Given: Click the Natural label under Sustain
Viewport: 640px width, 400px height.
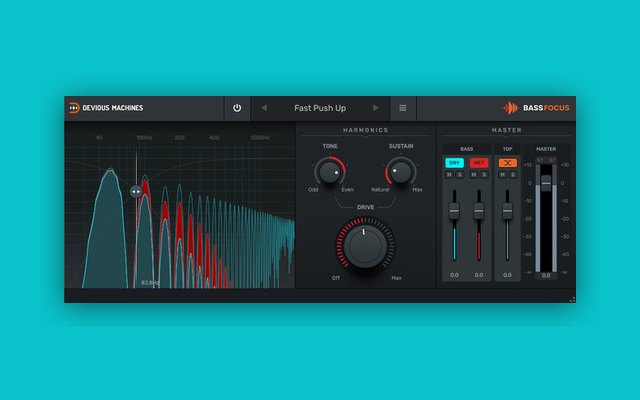Looking at the screenshot, I should click(x=380, y=190).
